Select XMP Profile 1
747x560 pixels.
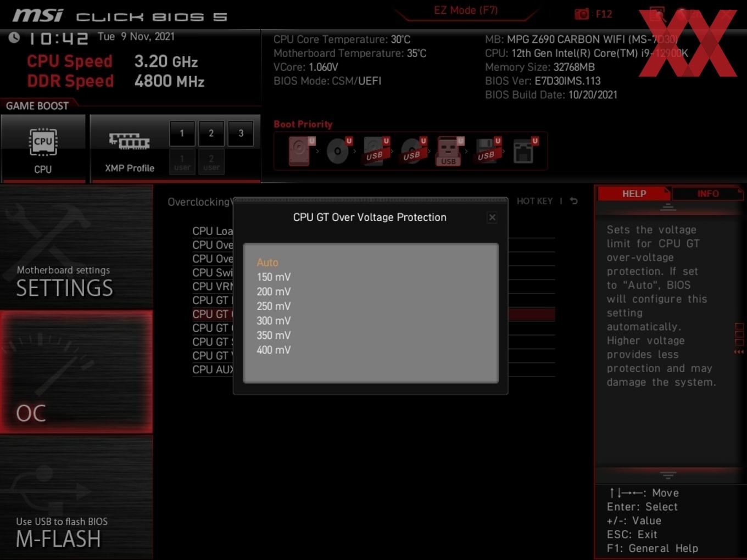point(182,133)
